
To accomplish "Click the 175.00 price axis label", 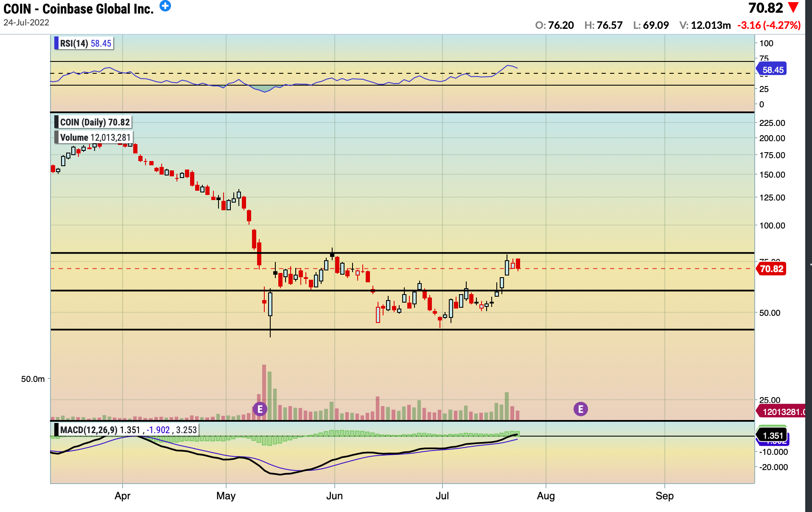I will (x=772, y=155).
